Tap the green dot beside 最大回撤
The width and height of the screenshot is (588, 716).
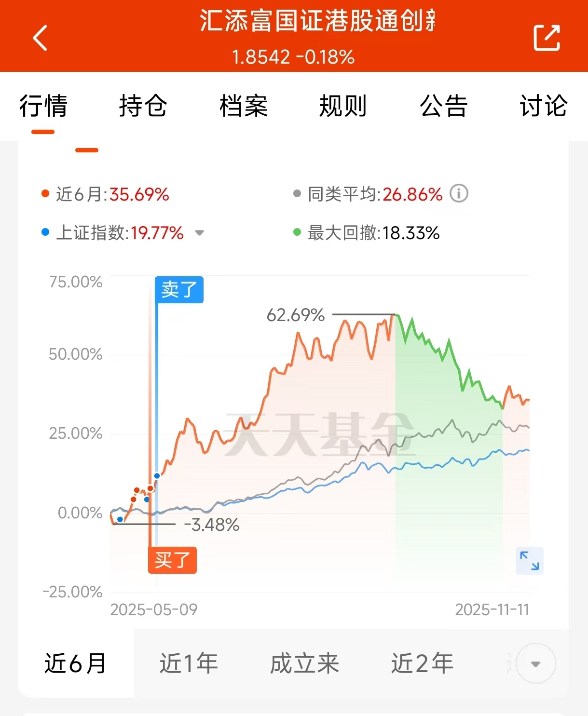(297, 232)
